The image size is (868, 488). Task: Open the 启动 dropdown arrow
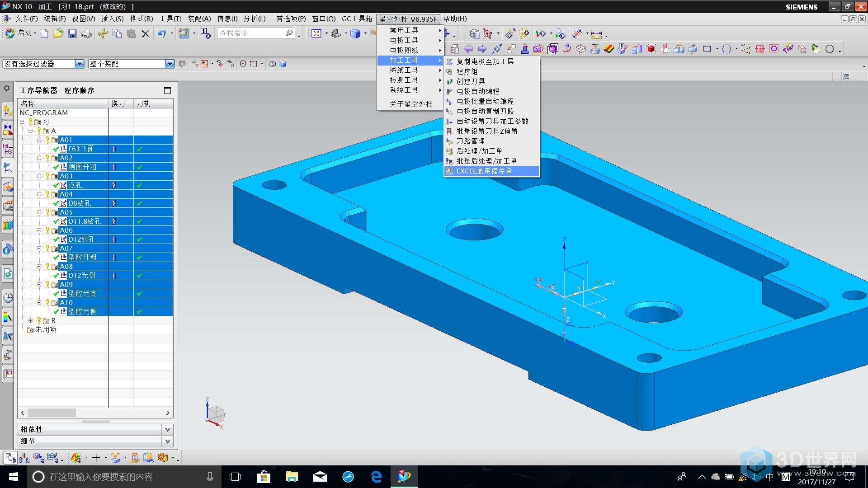35,33
